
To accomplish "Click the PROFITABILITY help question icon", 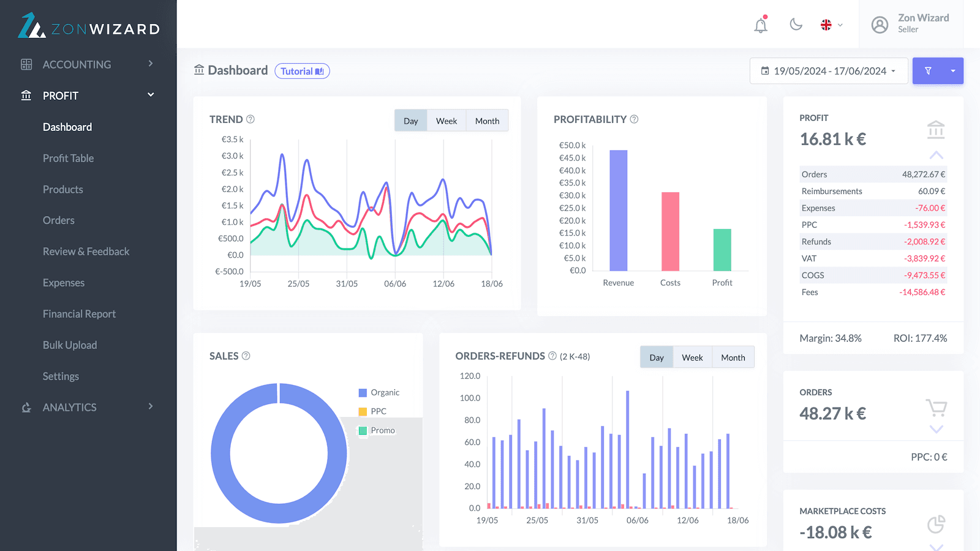I will (x=634, y=119).
